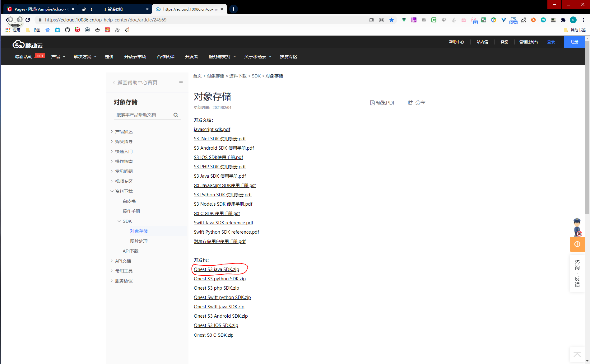Open a new browser tab
Viewport: 590px width, 364px height.
coord(234,9)
